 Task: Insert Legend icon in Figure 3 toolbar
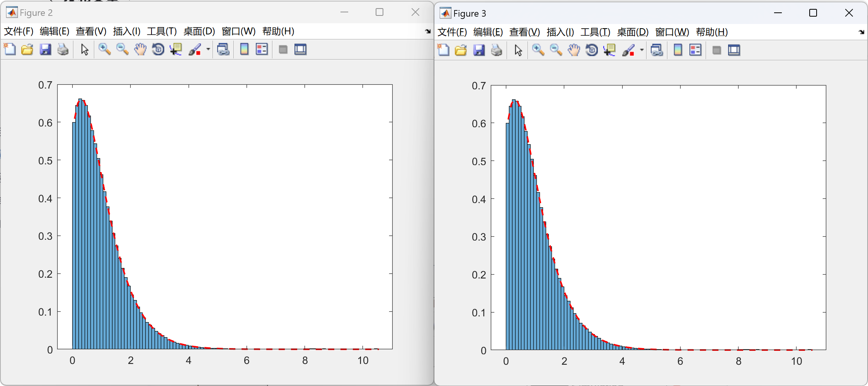tap(696, 50)
